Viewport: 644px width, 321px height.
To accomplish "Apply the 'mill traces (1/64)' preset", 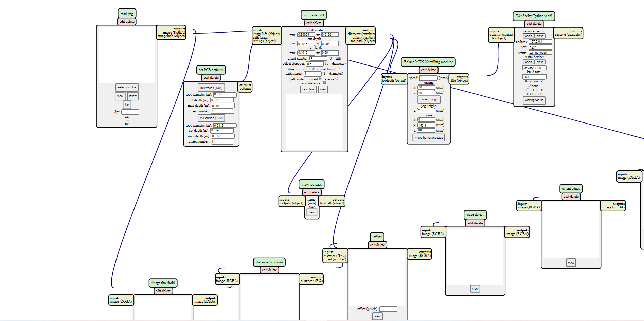I will point(211,88).
